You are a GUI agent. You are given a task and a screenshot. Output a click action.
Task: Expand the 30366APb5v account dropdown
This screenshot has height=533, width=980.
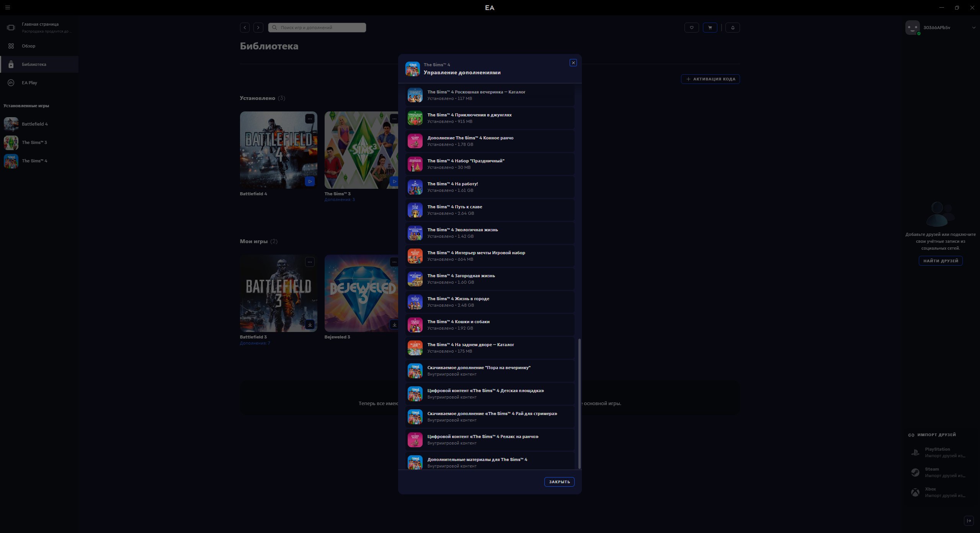[973, 28]
